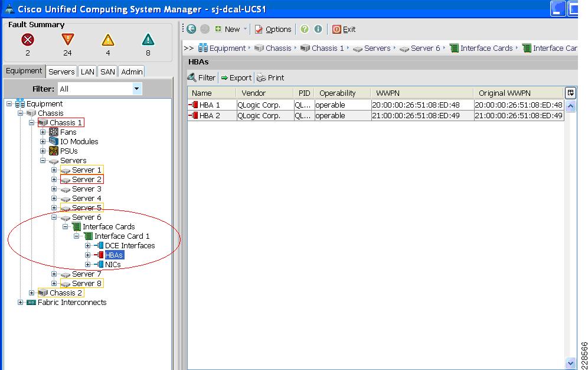Click the IO Modules icon in tree
Viewport: 588px width, 370px height.
pos(54,141)
